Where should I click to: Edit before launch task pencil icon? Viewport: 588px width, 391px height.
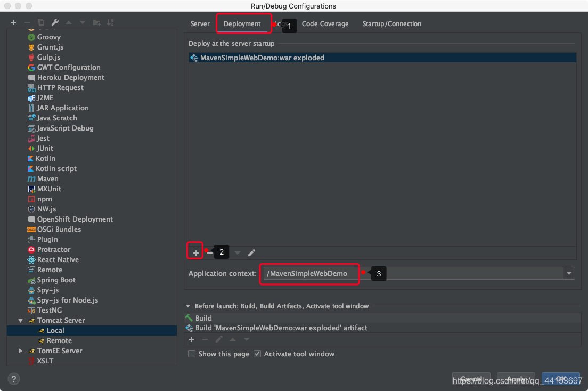point(219,339)
